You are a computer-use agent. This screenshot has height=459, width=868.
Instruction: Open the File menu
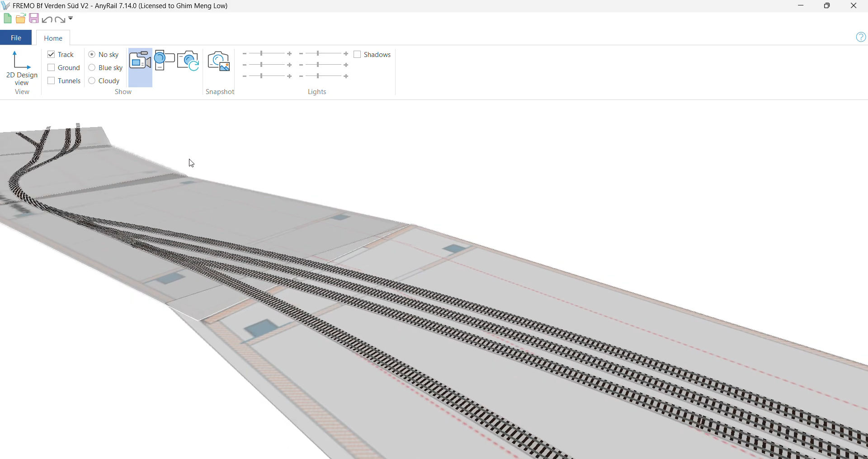(x=15, y=38)
